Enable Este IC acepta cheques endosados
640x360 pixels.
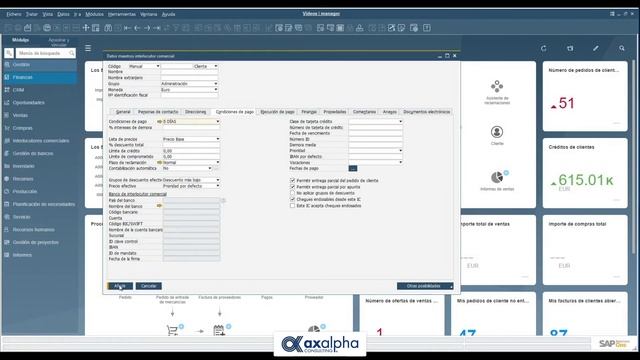tap(292, 206)
